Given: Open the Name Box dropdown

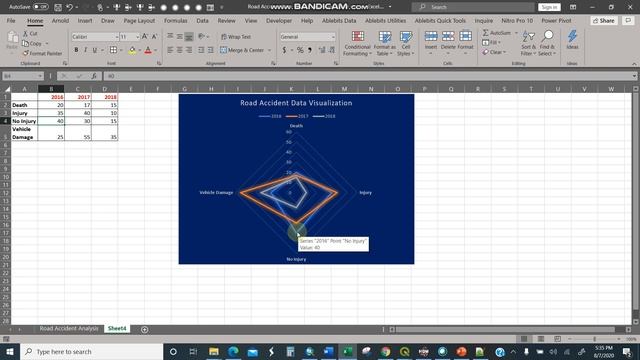Looking at the screenshot, I should (40, 76).
